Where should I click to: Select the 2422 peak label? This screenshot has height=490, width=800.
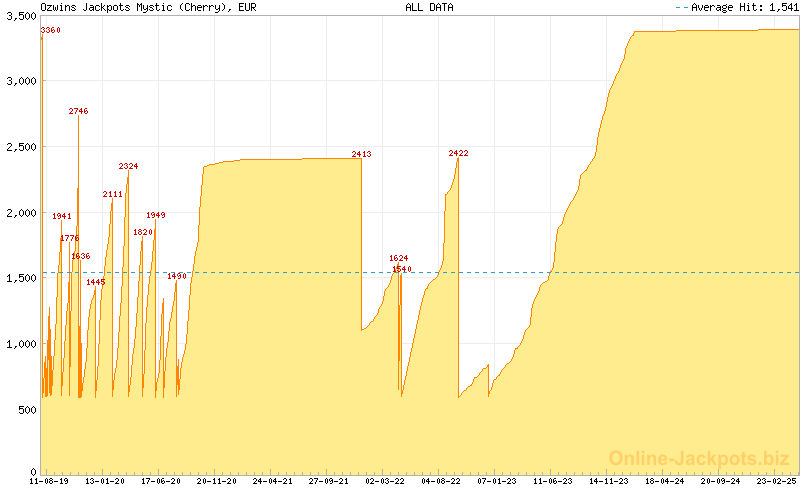pos(458,154)
